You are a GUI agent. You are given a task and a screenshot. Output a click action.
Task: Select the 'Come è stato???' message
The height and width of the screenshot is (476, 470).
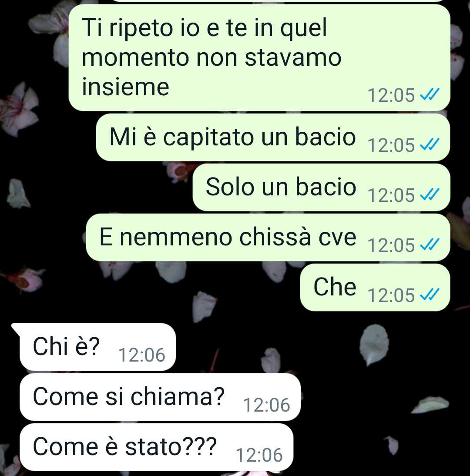(156, 447)
